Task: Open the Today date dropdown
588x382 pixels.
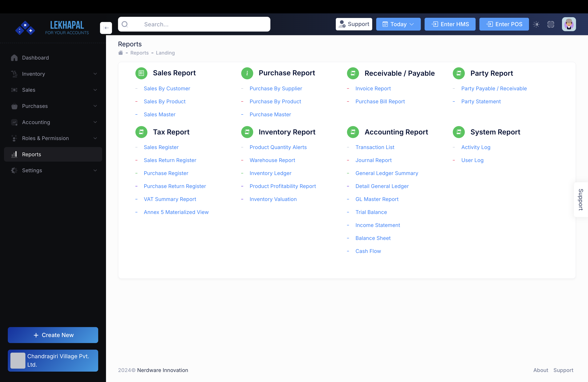Action: [398, 24]
